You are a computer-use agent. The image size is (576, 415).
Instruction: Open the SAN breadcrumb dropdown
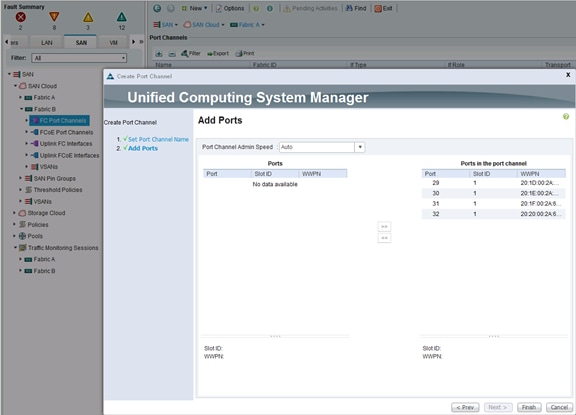pos(165,25)
